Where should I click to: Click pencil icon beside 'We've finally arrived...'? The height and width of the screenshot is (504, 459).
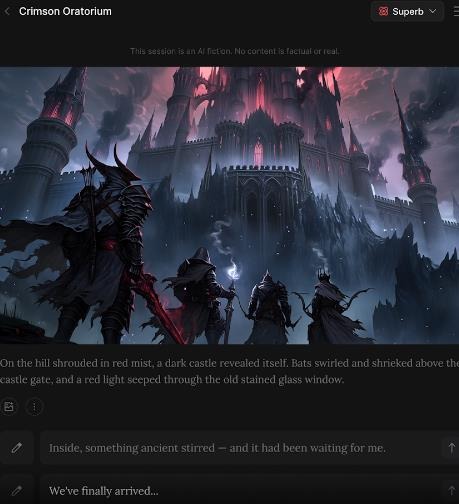tap(17, 490)
